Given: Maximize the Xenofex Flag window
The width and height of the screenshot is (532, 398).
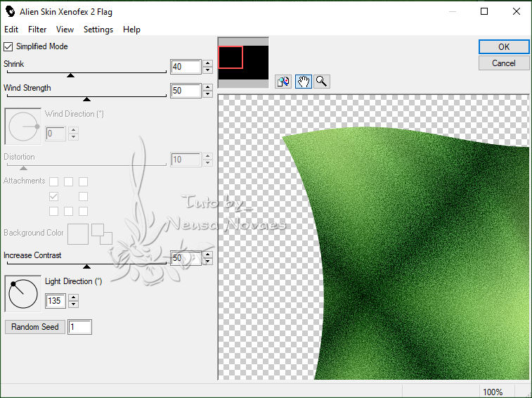Looking at the screenshot, I should click(484, 11).
